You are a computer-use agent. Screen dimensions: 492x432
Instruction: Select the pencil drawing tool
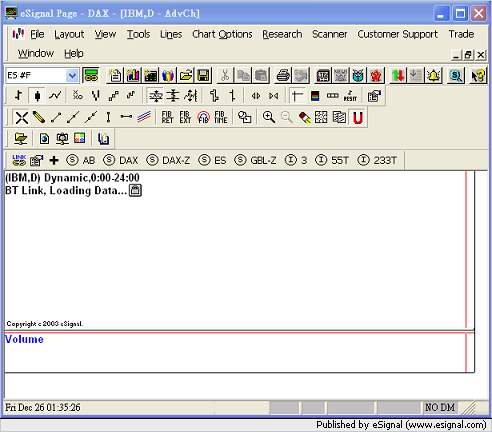39,117
